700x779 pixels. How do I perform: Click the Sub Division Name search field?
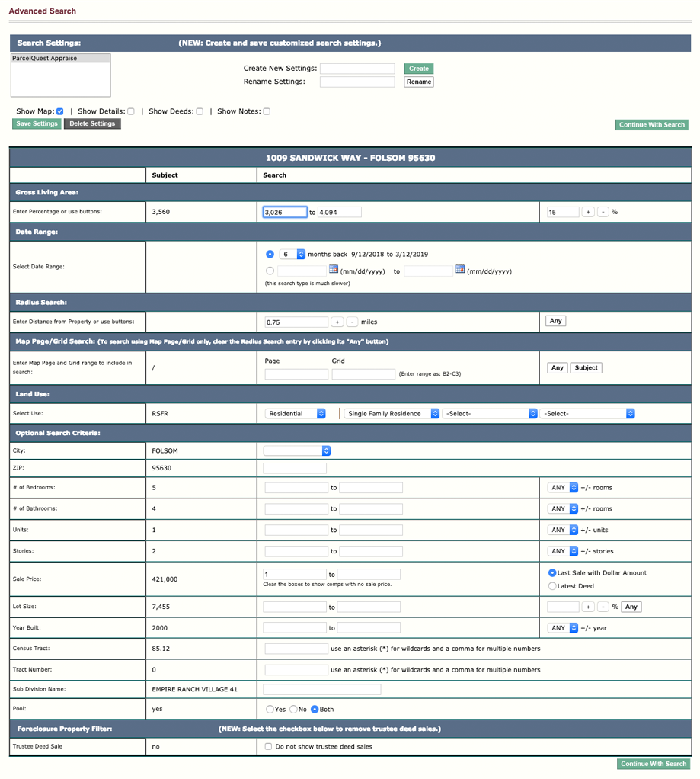321,689
